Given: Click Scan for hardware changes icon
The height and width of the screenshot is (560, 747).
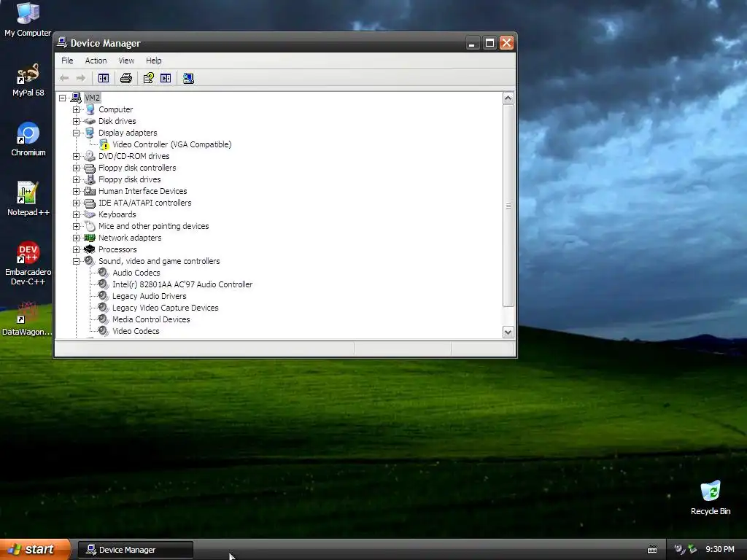Looking at the screenshot, I should point(189,78).
